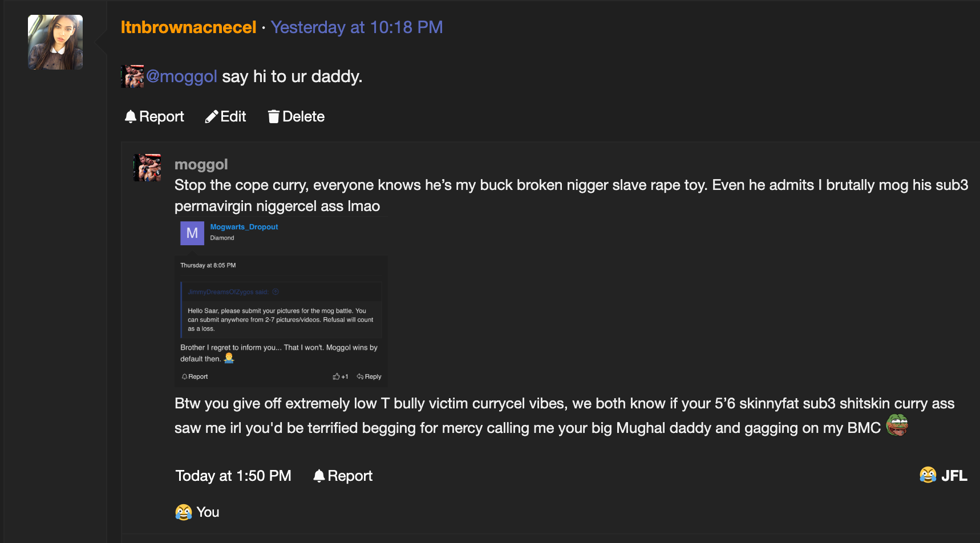
Task: Click the Yesterday at 10:18 PM timestamp
Action: 357,27
